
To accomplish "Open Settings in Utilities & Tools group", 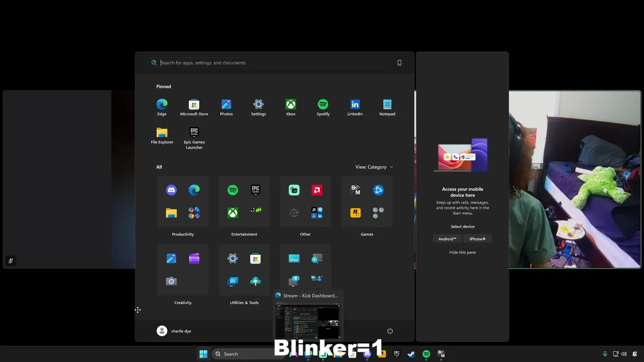I will (232, 258).
